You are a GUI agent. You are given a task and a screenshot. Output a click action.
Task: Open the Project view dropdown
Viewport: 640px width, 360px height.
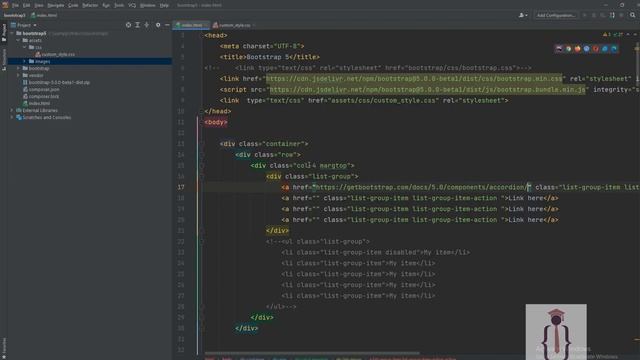(x=23, y=25)
